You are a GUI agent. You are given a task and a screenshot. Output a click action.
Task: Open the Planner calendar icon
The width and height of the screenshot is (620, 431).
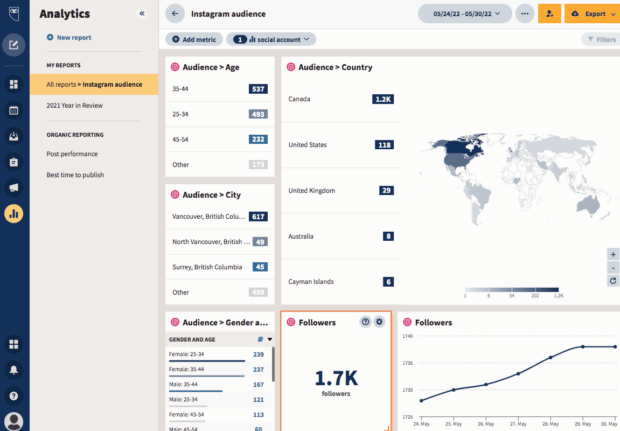point(14,110)
